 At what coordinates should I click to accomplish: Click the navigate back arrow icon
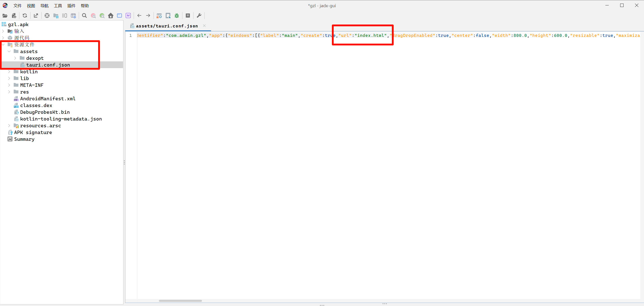[139, 16]
